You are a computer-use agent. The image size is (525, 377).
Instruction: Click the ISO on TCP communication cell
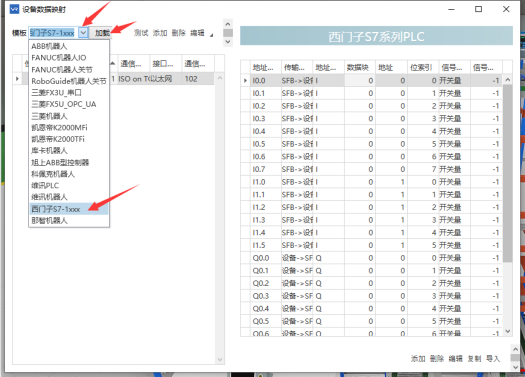click(x=134, y=79)
